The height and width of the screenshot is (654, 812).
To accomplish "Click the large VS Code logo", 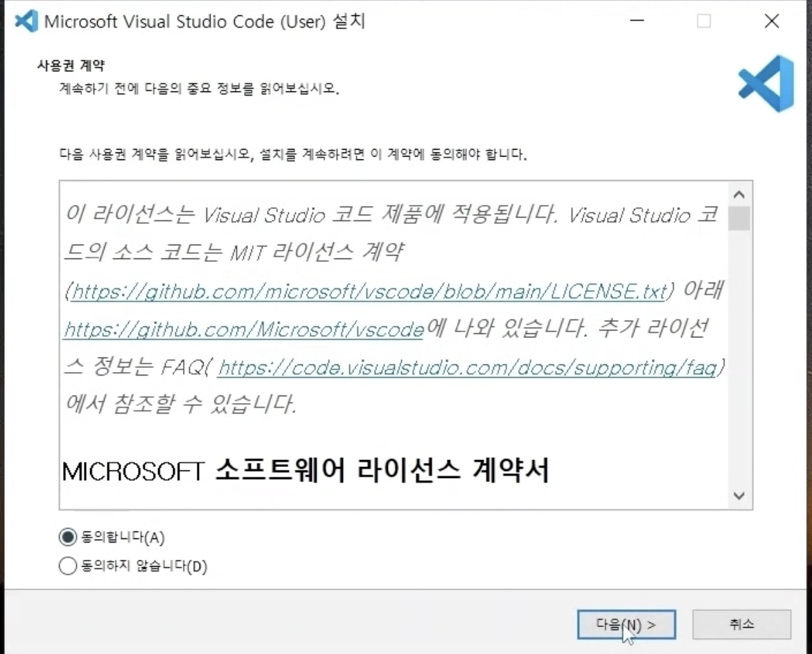I will point(766,83).
